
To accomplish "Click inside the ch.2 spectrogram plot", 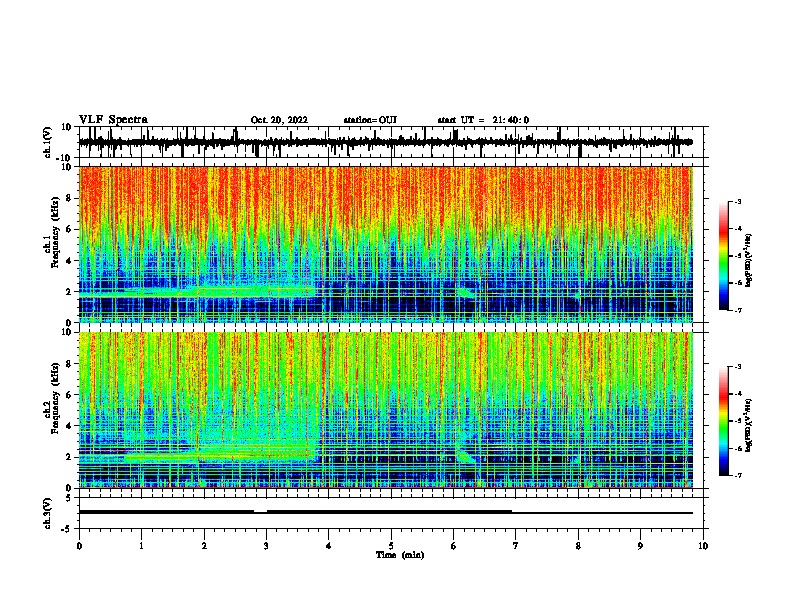I will [x=385, y=410].
